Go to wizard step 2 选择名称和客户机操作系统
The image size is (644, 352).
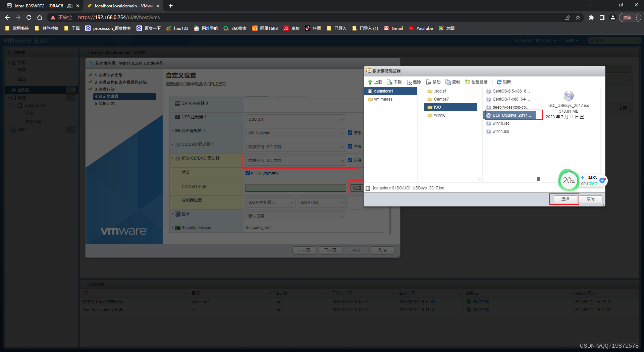(x=120, y=82)
